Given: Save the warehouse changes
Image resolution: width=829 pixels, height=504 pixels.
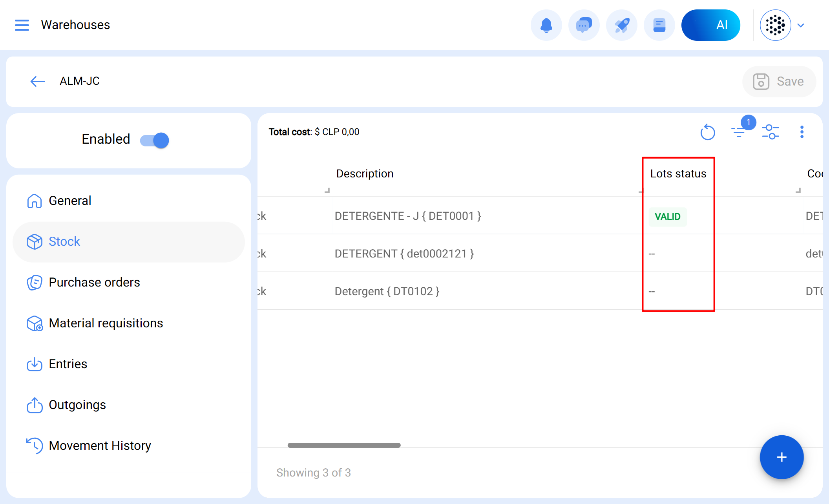Looking at the screenshot, I should [779, 81].
